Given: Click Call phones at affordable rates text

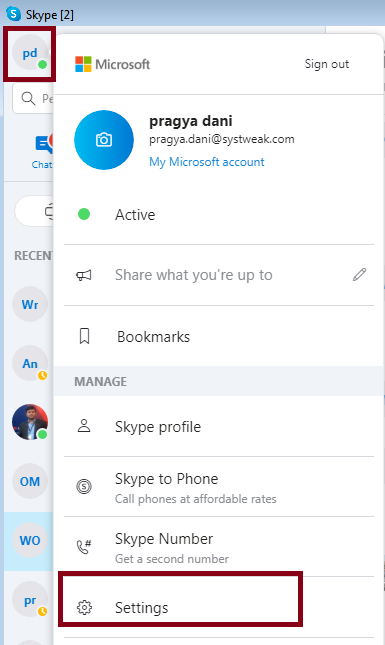Looking at the screenshot, I should pyautogui.click(x=195, y=499).
